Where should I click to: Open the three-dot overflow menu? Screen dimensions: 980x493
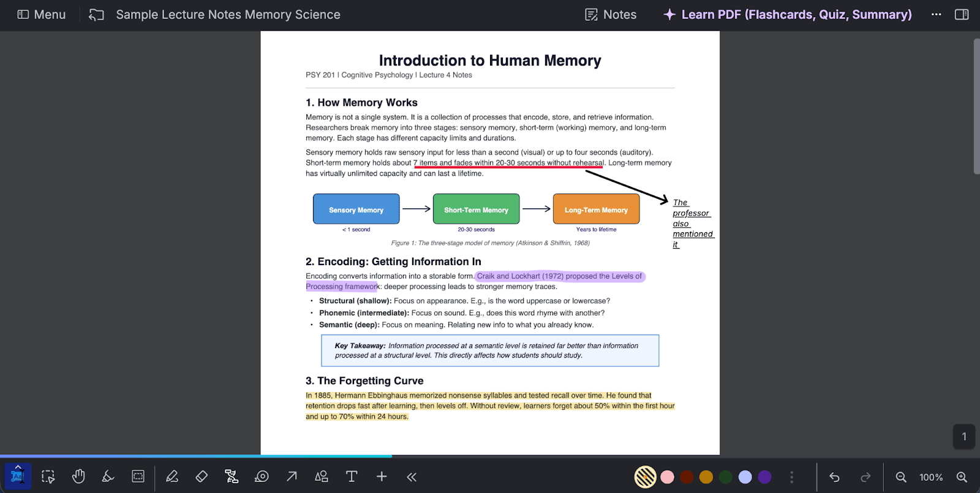coord(936,15)
